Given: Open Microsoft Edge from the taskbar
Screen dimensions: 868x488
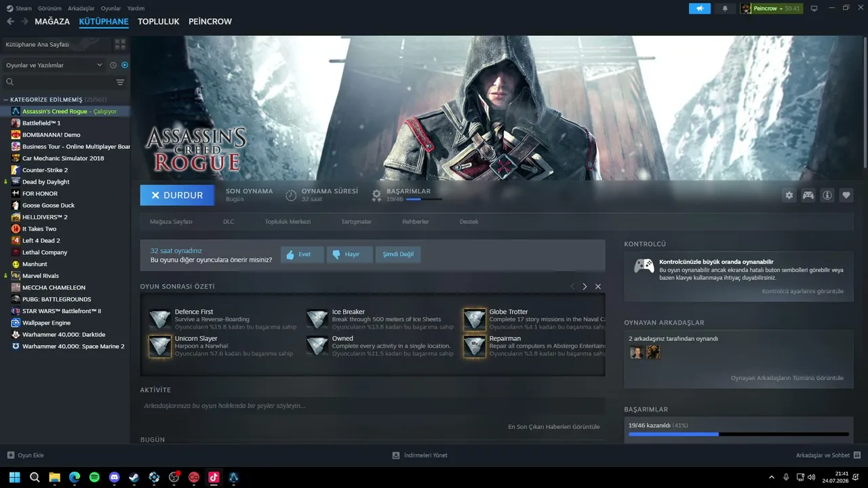Looking at the screenshot, I should coord(75,477).
